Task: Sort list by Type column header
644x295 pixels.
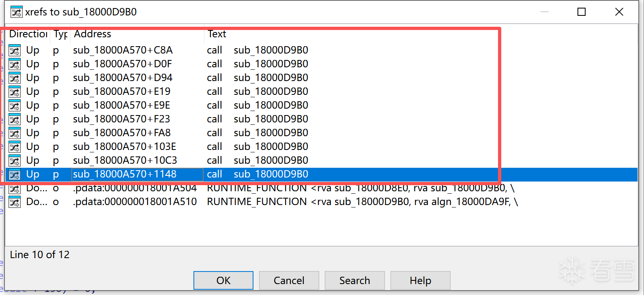Action: [x=60, y=34]
